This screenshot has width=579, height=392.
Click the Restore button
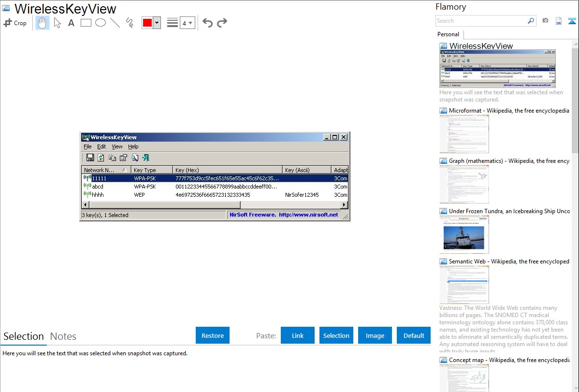[x=213, y=335]
